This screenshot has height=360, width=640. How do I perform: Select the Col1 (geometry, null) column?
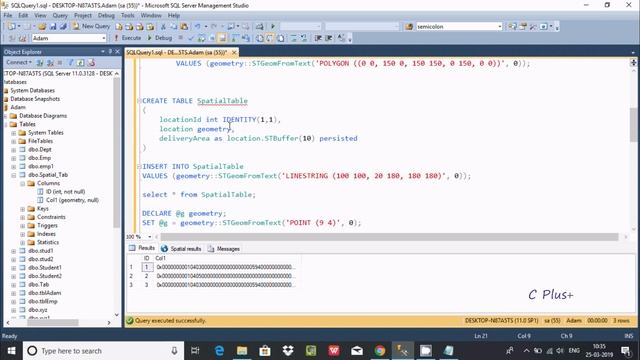tap(72, 200)
